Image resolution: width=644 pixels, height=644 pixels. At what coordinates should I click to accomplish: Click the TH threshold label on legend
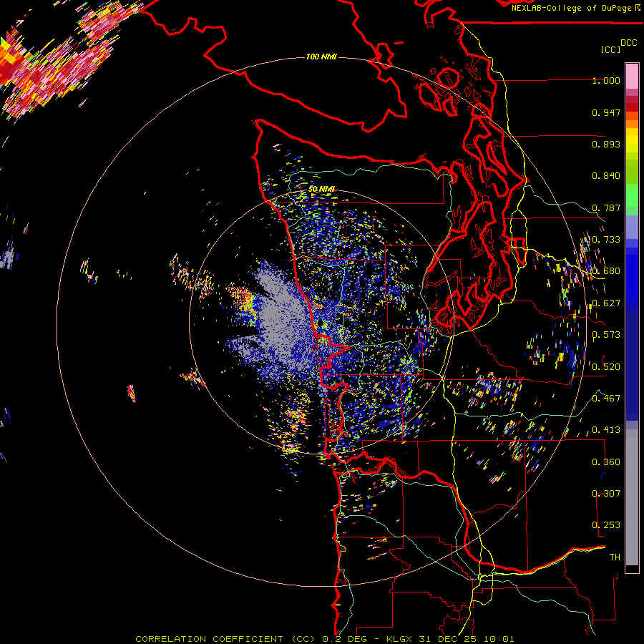[615, 557]
